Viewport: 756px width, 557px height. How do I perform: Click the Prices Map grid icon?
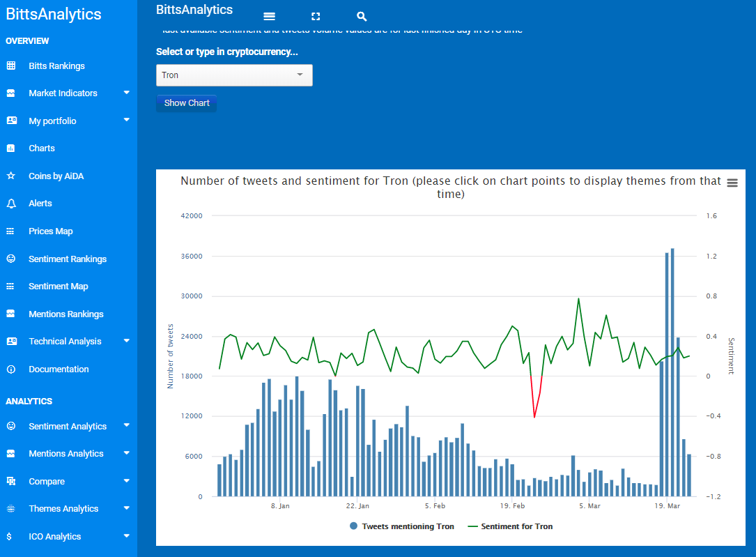(x=10, y=231)
